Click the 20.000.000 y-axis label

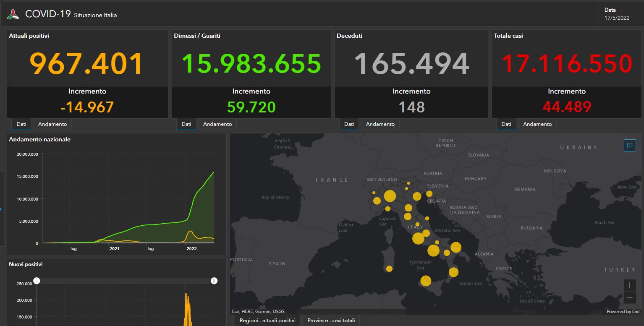click(x=27, y=154)
